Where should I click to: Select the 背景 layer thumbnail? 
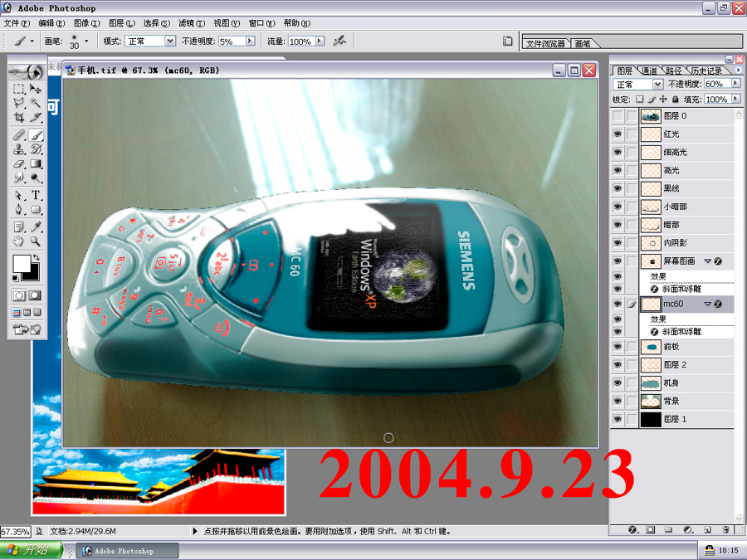click(651, 401)
